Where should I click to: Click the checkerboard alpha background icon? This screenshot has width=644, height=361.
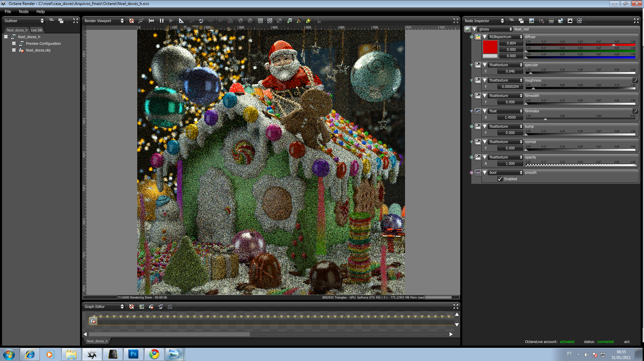tap(270, 21)
